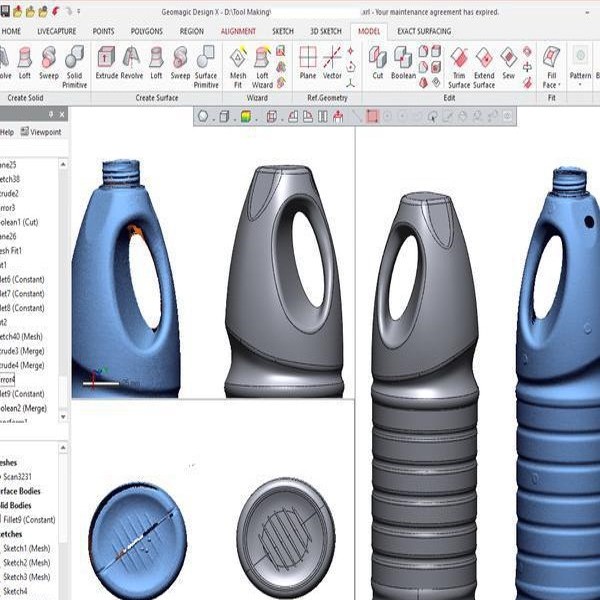This screenshot has width=600, height=600.
Task: Select the Mesh Fit wizard icon
Action: (x=238, y=62)
